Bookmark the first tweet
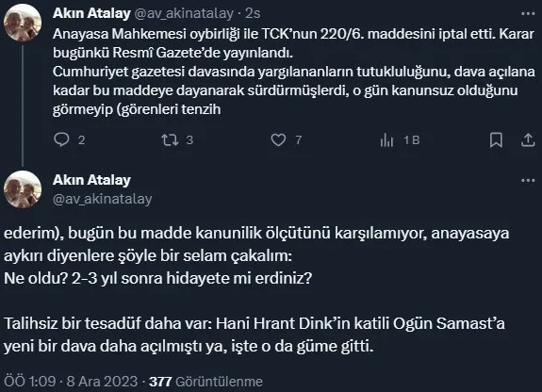542x392 pixels. [x=496, y=140]
